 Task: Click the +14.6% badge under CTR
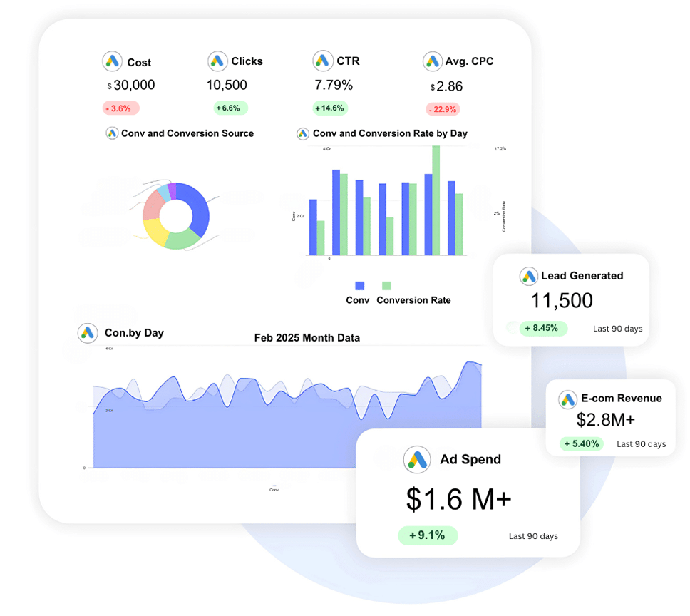click(330, 108)
